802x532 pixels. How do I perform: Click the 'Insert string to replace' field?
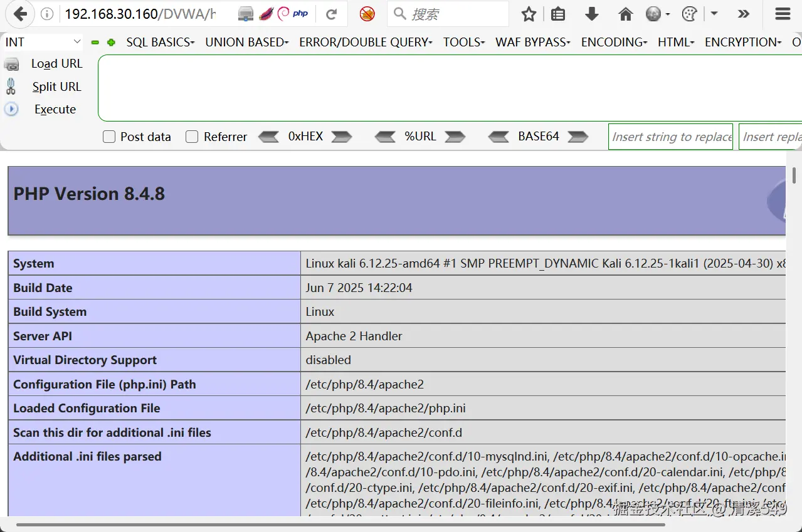(671, 137)
